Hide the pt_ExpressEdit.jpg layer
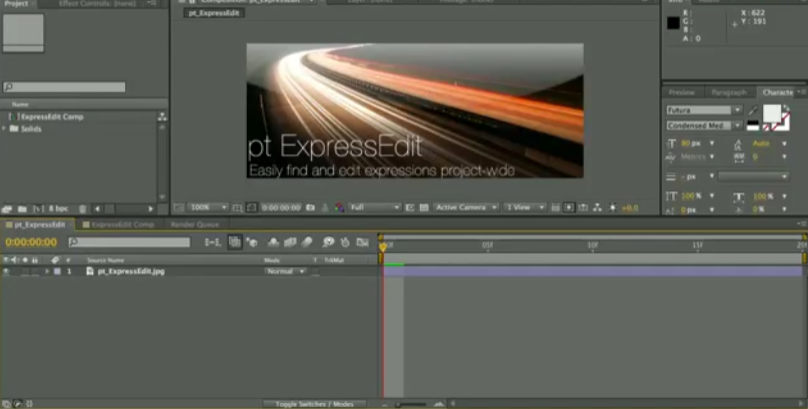 pos(6,271)
